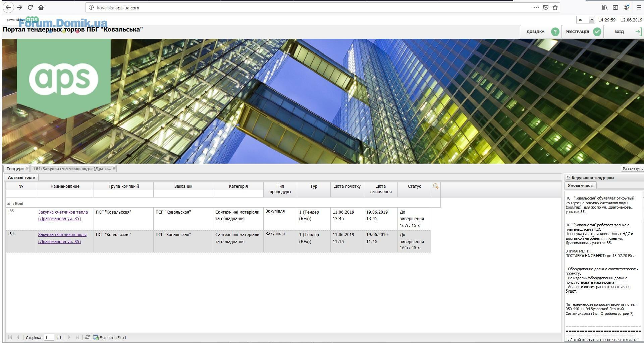Click the Наименование filter input field
644x343 pixels.
point(65,194)
